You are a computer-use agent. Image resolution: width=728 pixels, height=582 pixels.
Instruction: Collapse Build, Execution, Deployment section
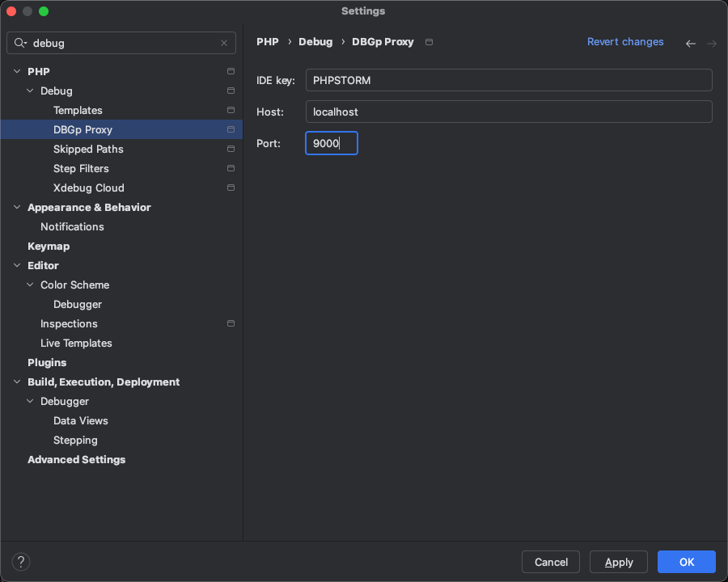point(17,382)
